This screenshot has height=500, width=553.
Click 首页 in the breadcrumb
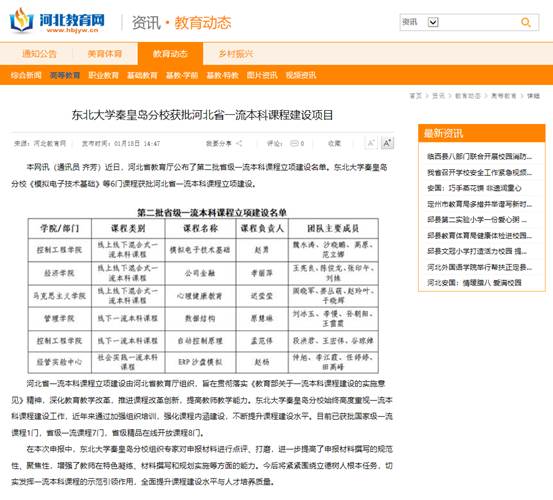click(x=415, y=96)
